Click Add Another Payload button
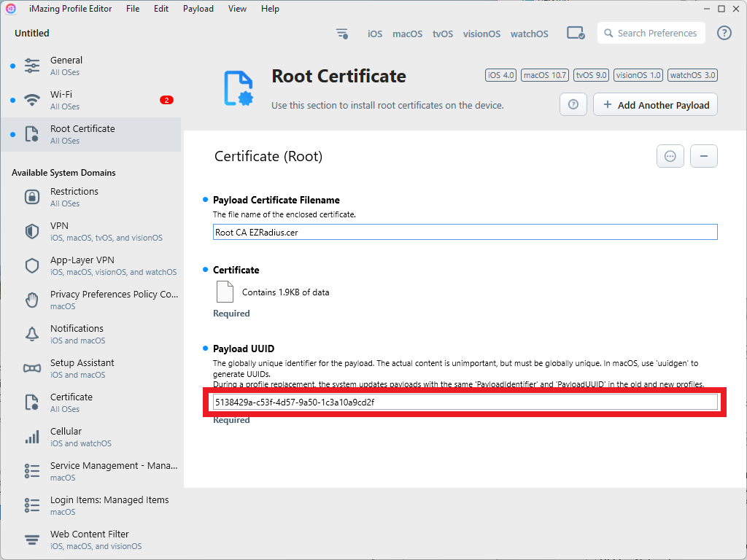 656,104
